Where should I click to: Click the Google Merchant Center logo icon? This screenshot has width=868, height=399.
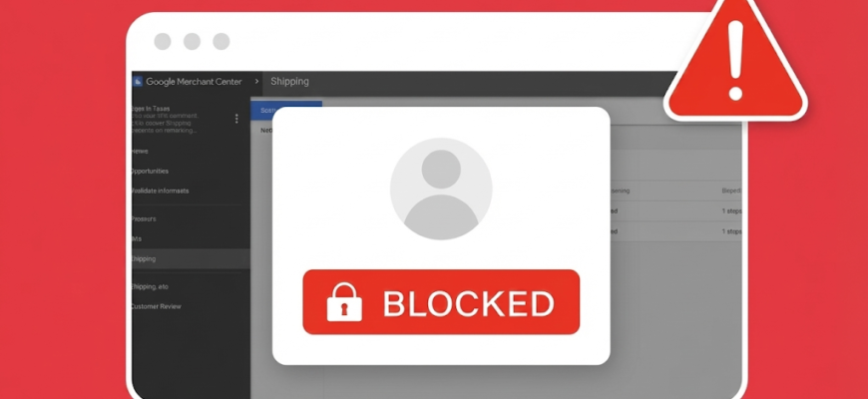click(x=138, y=82)
